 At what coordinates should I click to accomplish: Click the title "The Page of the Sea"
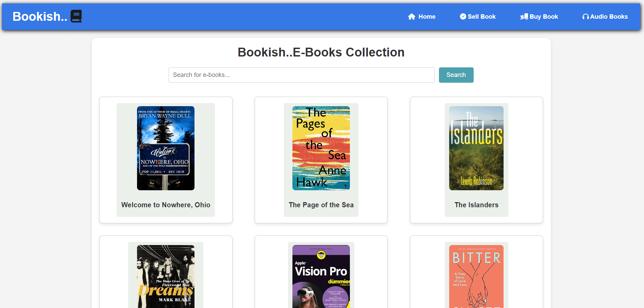321,205
